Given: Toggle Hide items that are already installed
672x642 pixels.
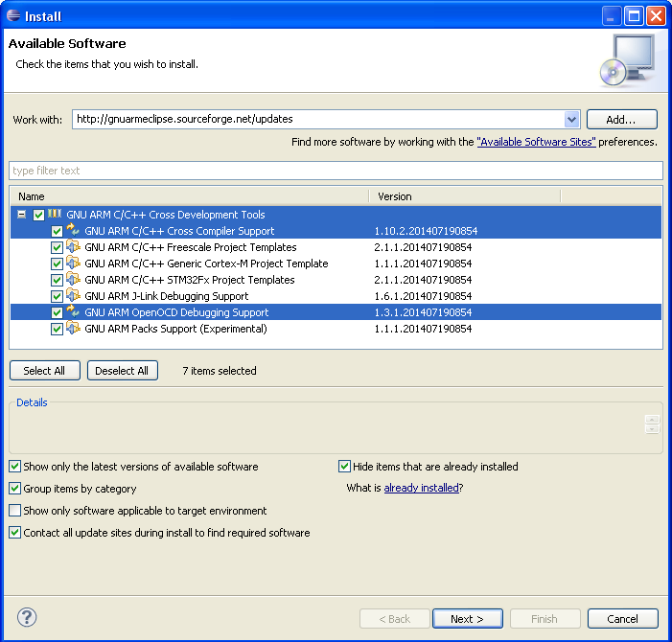Looking at the screenshot, I should click(x=344, y=467).
